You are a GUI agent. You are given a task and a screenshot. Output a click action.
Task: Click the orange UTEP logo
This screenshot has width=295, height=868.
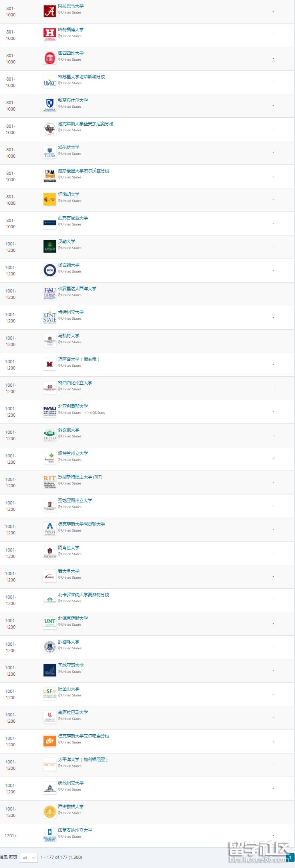[x=49, y=741]
